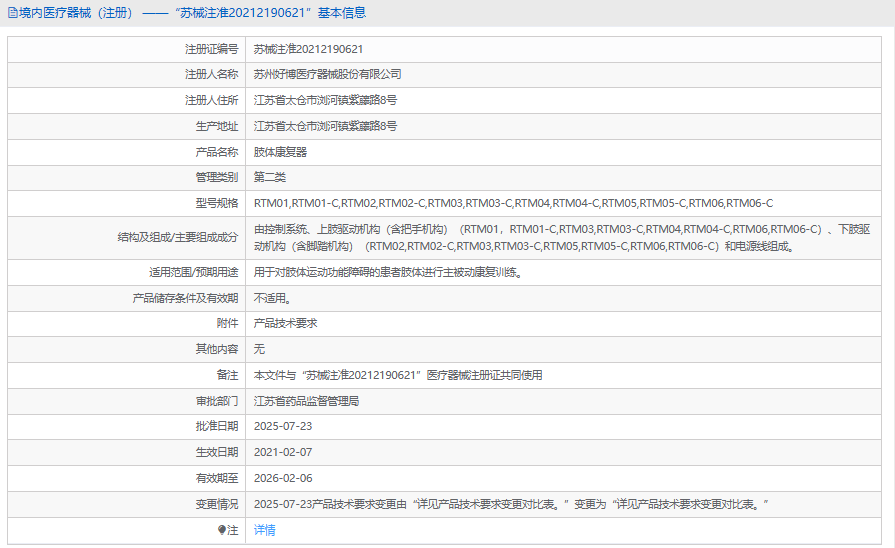Select registrant name 苏州好博医疗器械股份有限公司
This screenshot has width=895, height=548.
pos(328,74)
